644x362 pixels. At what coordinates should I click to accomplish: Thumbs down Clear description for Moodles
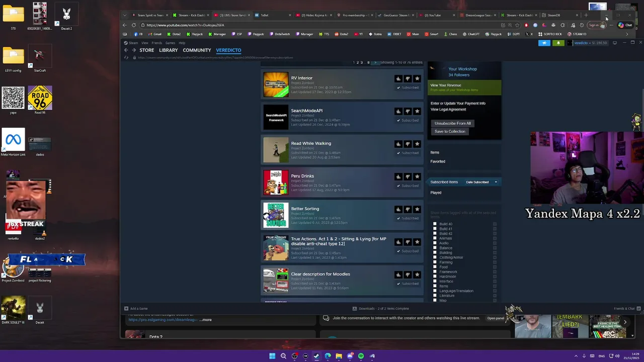pyautogui.click(x=408, y=275)
